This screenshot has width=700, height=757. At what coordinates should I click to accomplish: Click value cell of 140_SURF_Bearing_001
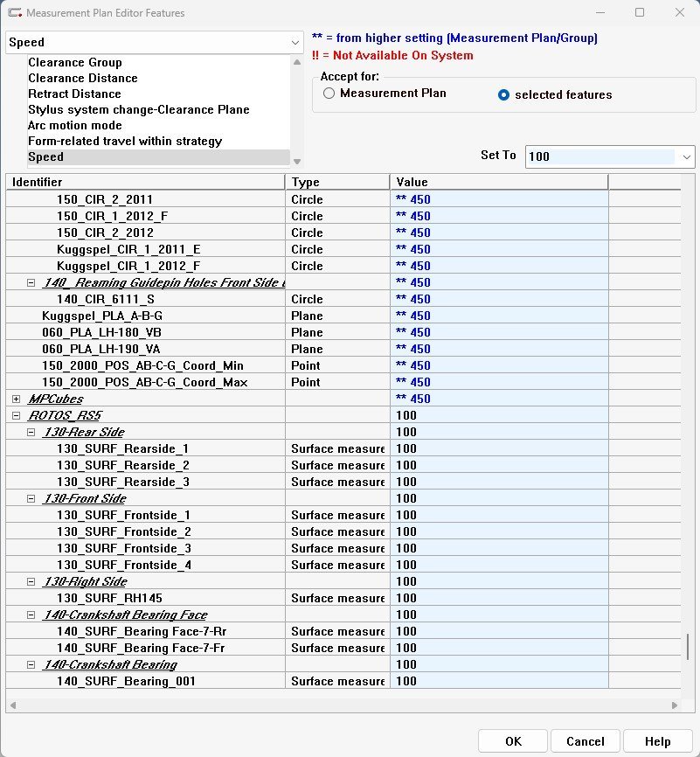point(498,681)
